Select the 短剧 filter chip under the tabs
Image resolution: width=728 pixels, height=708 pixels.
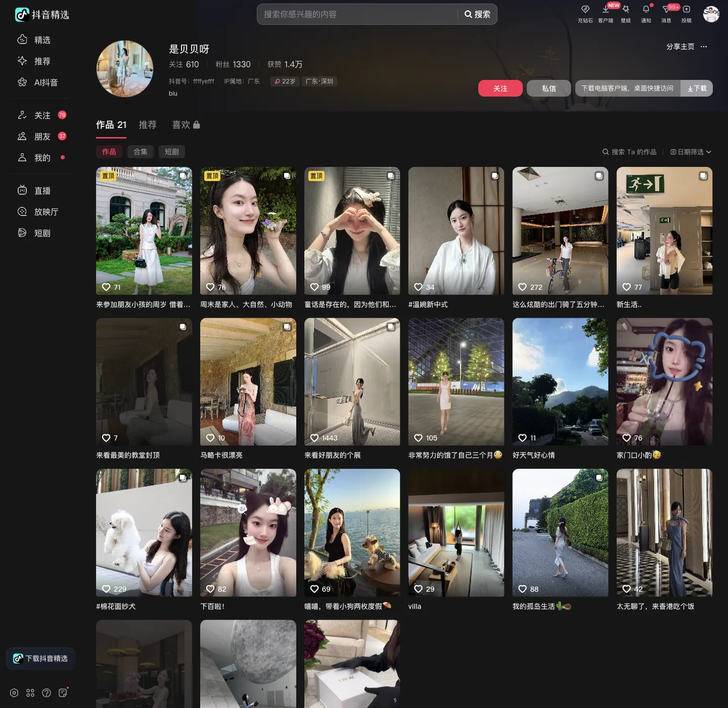tap(172, 152)
